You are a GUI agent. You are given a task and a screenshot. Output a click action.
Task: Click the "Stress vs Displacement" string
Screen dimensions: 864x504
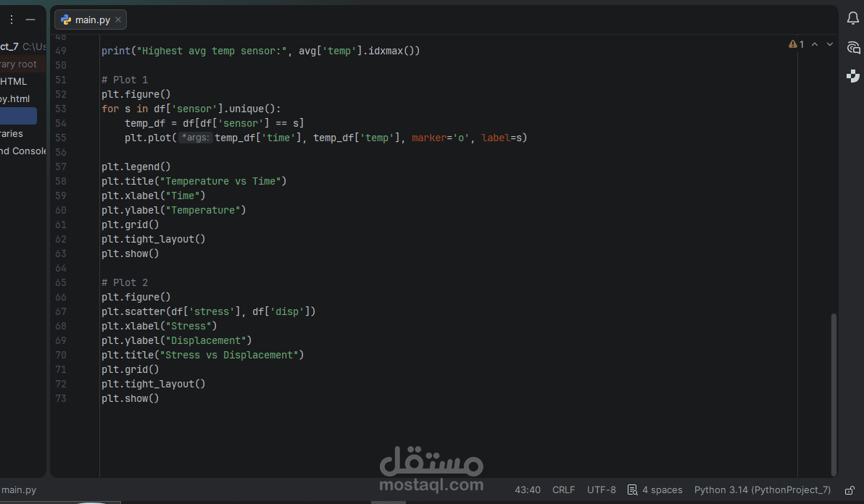(229, 355)
